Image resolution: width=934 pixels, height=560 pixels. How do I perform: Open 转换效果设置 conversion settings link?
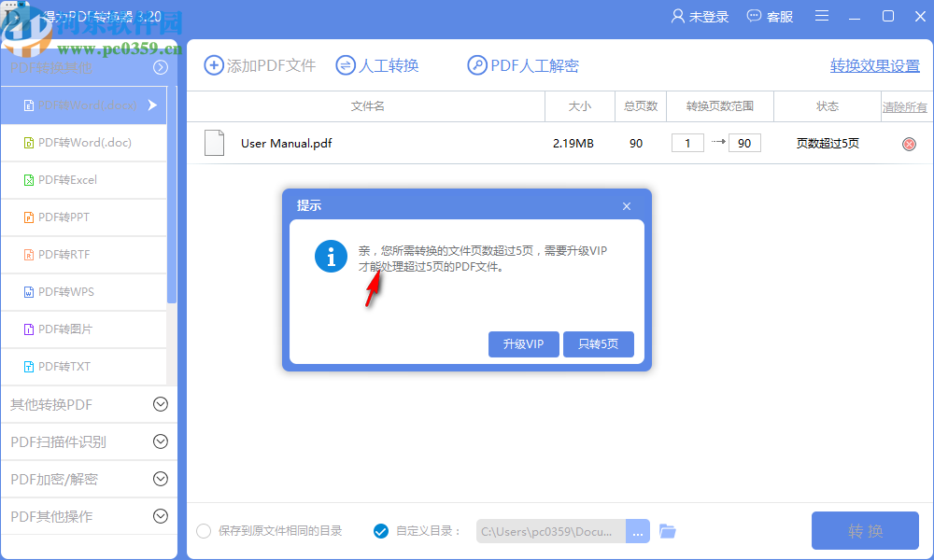(x=874, y=65)
